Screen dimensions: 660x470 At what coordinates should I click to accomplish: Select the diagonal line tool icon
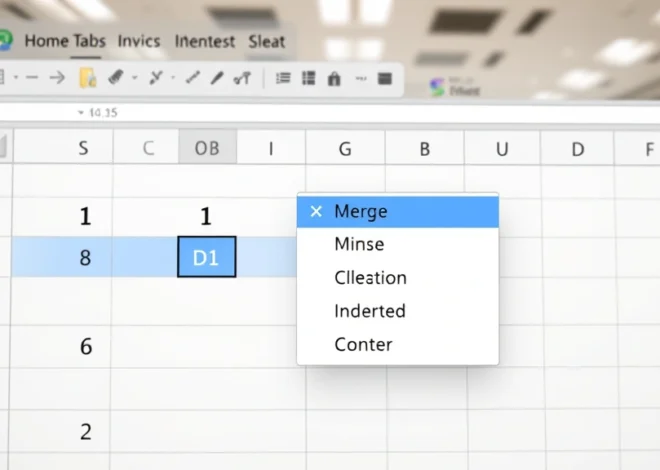(193, 77)
